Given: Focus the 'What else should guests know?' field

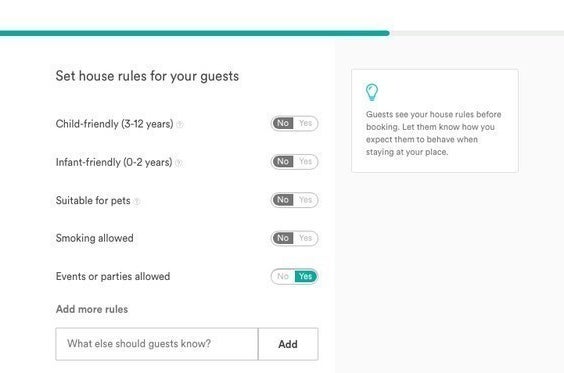Looking at the screenshot, I should point(157,344).
